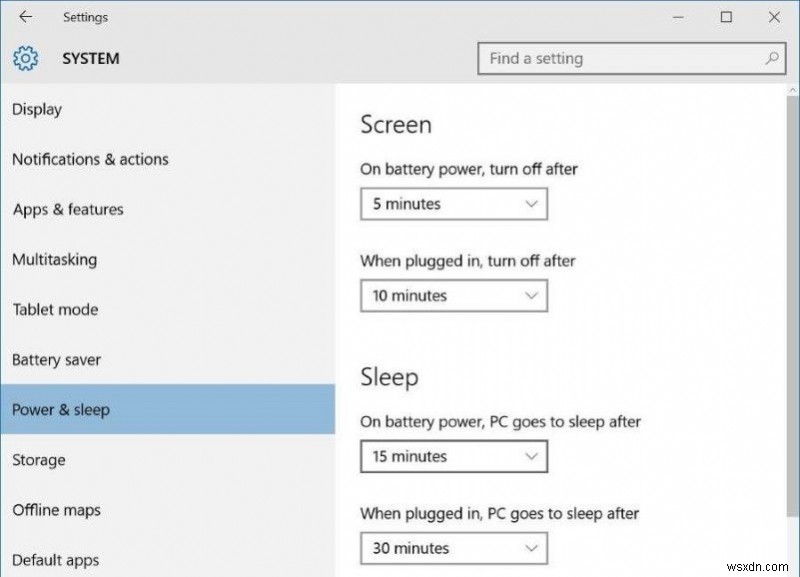Open the Storage settings page
The image size is (800, 577).
point(39,460)
